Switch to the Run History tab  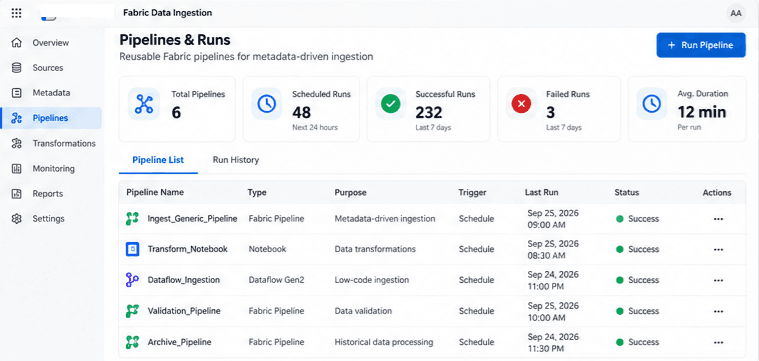[236, 160]
